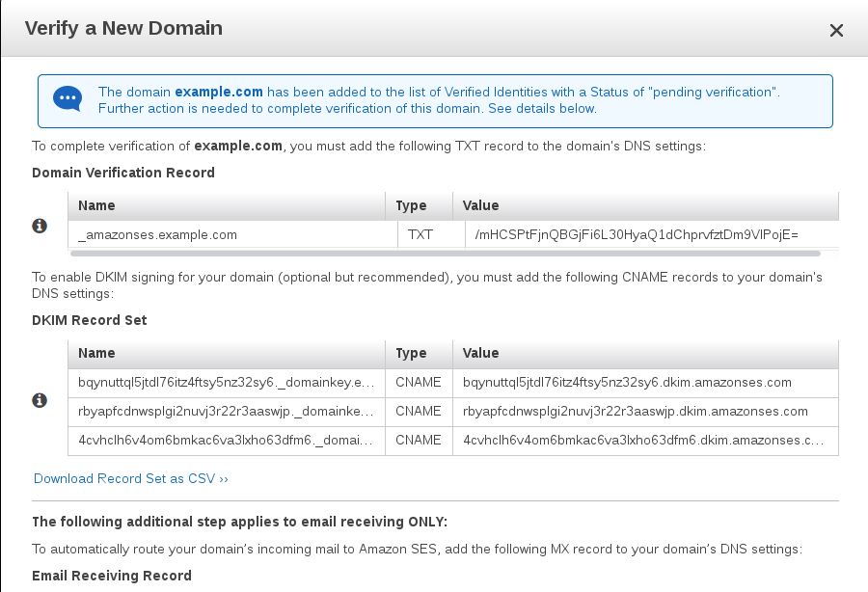Viewport: 868px width, 592px height.
Task: Click the Verify a New Domain title
Action: pos(124,29)
